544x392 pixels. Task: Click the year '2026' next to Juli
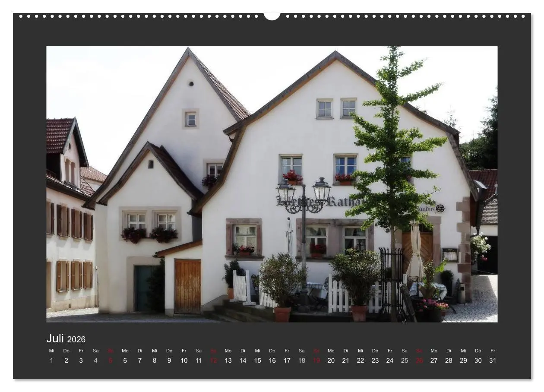click(76, 340)
